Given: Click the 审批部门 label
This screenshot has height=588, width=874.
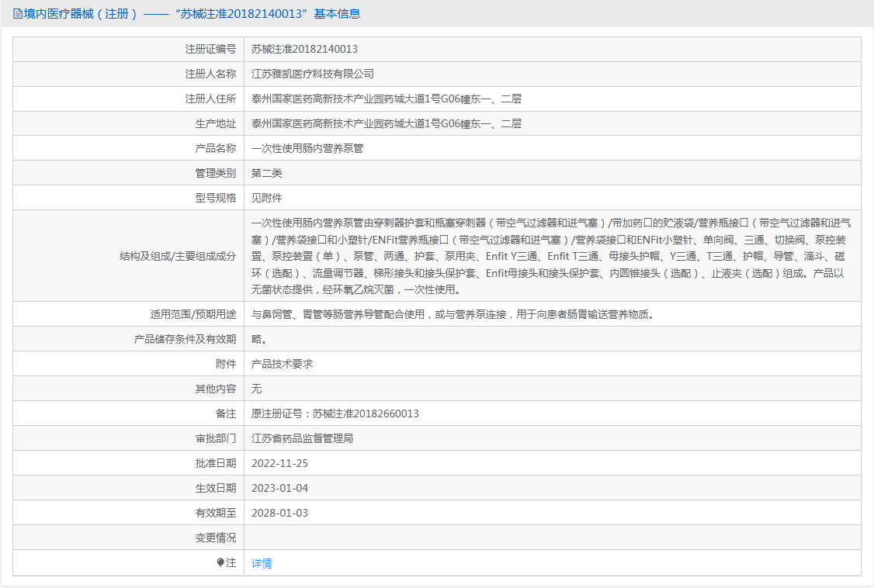Looking at the screenshot, I should click(216, 438).
